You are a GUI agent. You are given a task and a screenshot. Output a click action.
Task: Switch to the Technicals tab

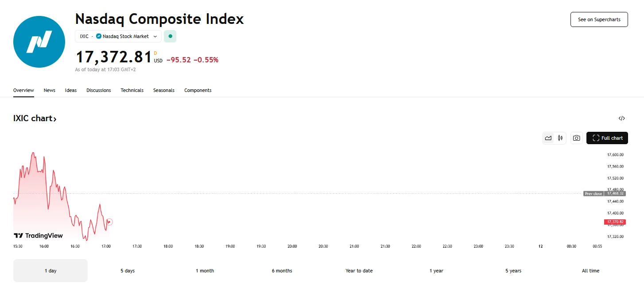click(132, 90)
